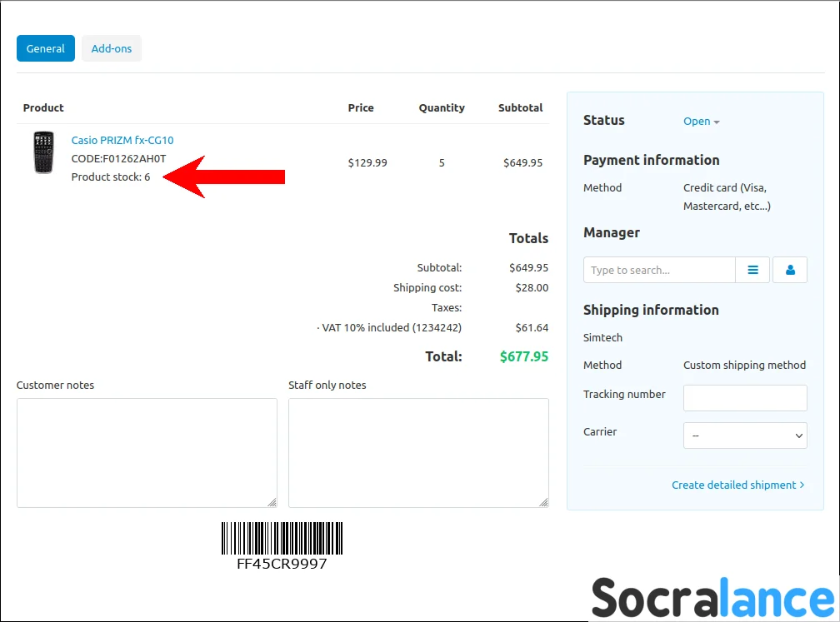Screen dimensions: 840x622
Task: Click the Staff only notes resize handle
Action: coord(543,502)
